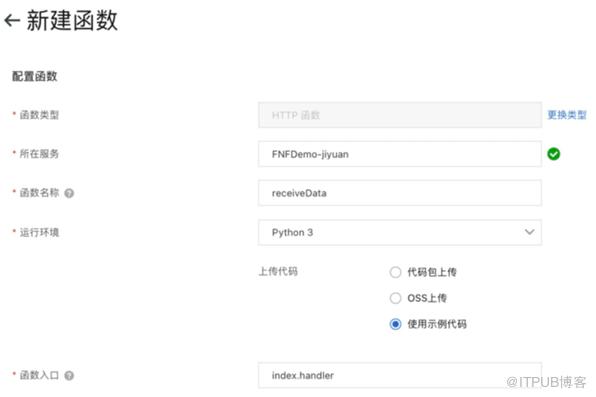Screen dimensions: 596x397
Task: Click the back arrow beside 新建函数
Action: click(12, 20)
